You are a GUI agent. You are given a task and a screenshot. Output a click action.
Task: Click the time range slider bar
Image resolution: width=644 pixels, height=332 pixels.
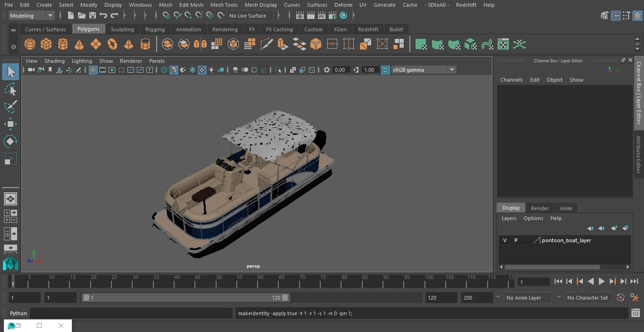[185, 297]
